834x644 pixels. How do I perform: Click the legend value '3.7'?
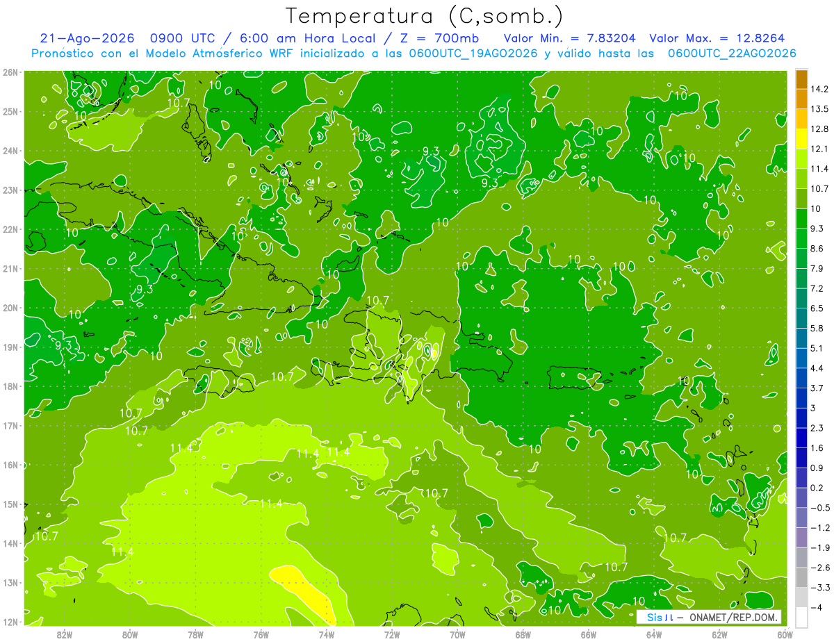pos(817,388)
